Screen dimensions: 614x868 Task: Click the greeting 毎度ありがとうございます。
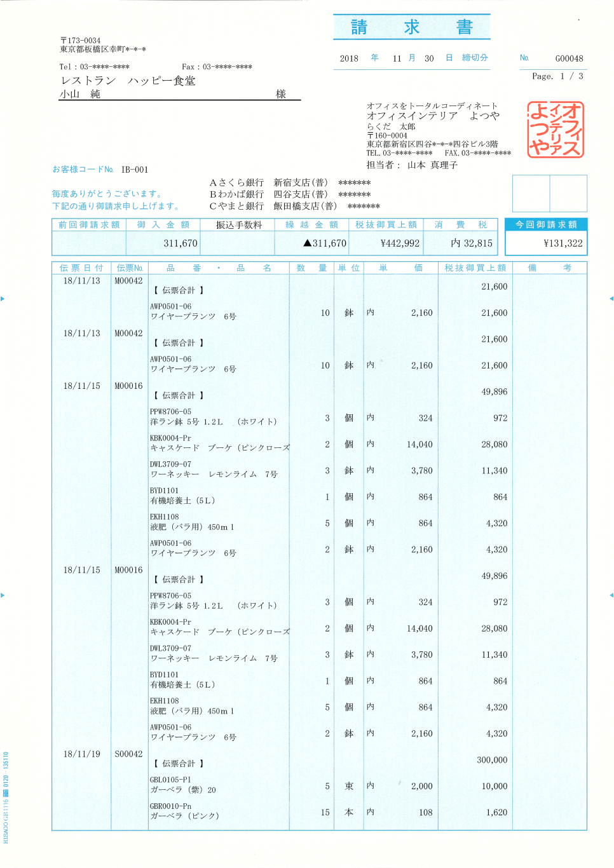click(109, 194)
